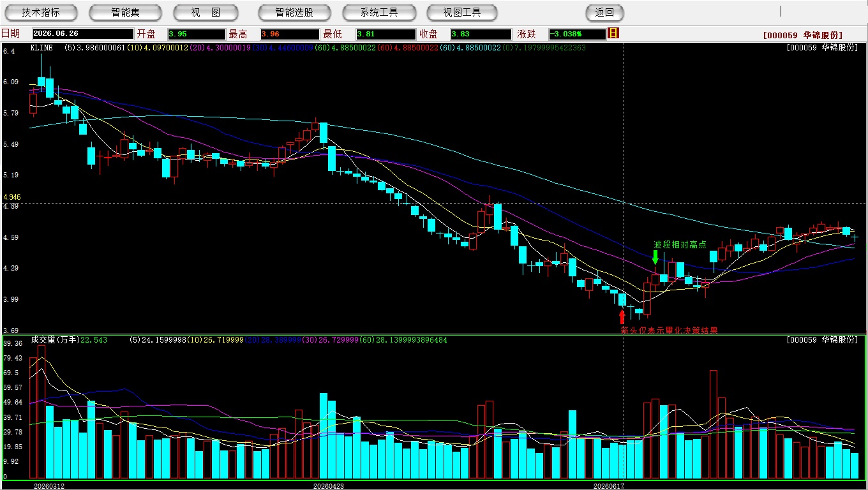The image size is (868, 490).
Task: Click the date field showing 2026.06.26
Action: click(x=82, y=34)
